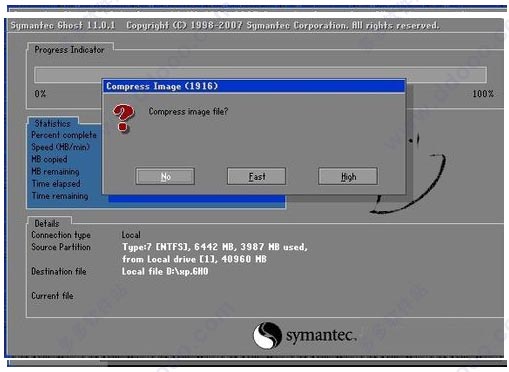Click the 'Destination file' label

(59, 271)
